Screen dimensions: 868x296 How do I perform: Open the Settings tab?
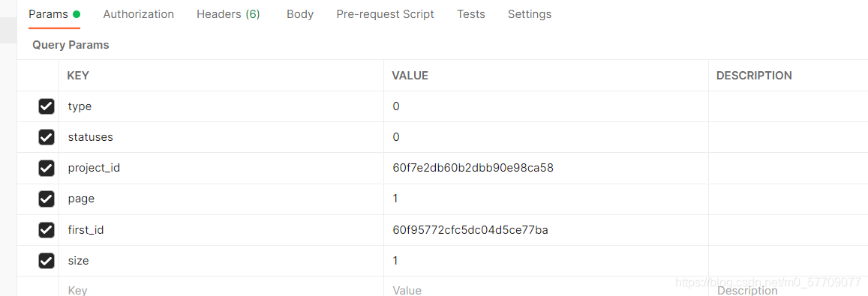click(530, 14)
